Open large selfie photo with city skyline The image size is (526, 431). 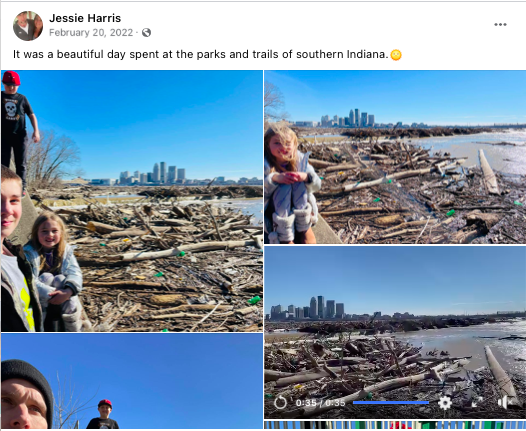[132, 201]
